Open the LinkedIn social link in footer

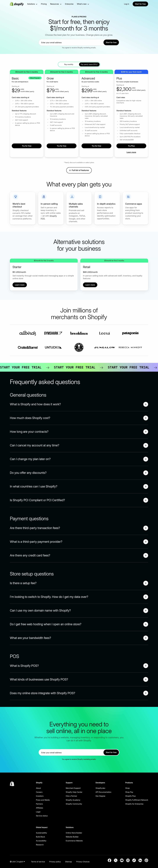tap(140, 860)
